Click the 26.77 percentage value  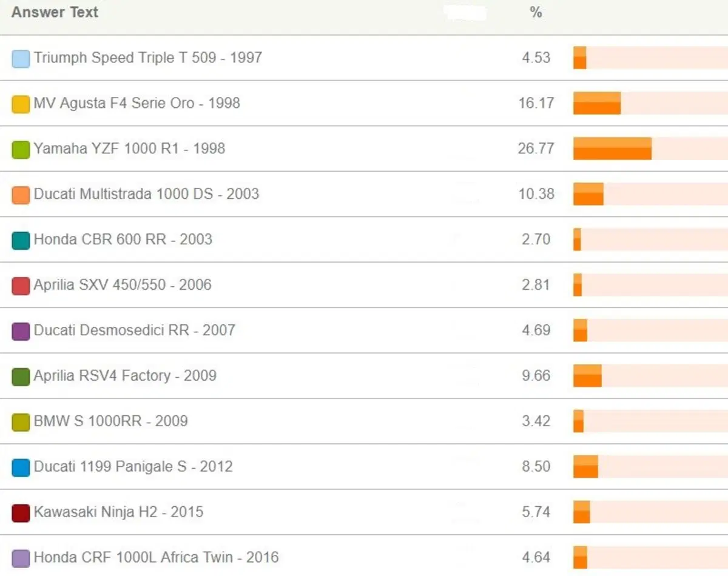point(536,149)
